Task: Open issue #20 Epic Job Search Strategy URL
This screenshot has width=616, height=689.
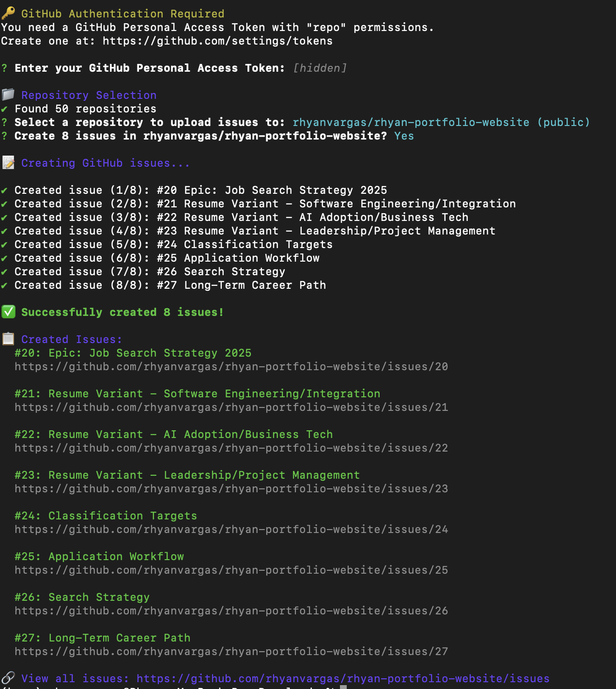Action: (x=231, y=367)
